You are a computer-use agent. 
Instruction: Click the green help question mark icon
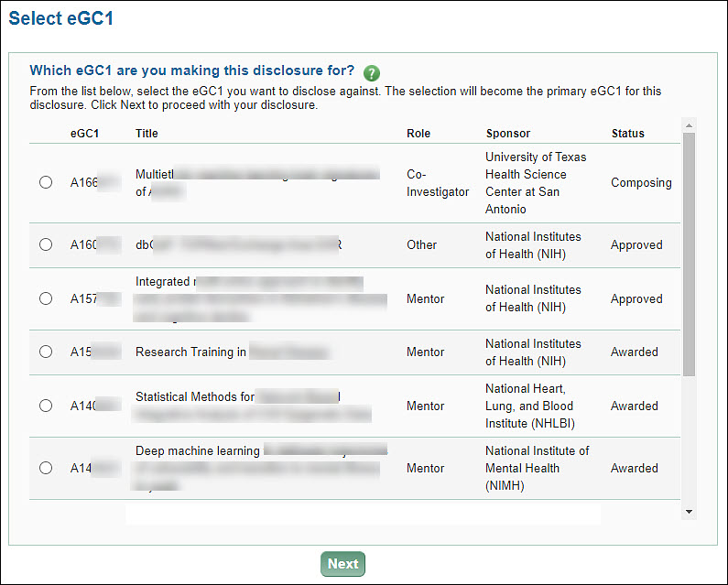tap(371, 73)
